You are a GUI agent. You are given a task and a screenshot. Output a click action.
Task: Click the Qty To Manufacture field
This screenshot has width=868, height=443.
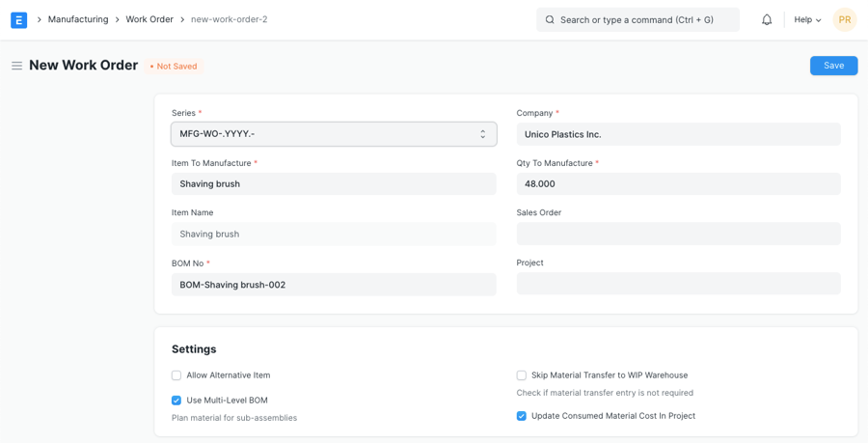click(678, 184)
